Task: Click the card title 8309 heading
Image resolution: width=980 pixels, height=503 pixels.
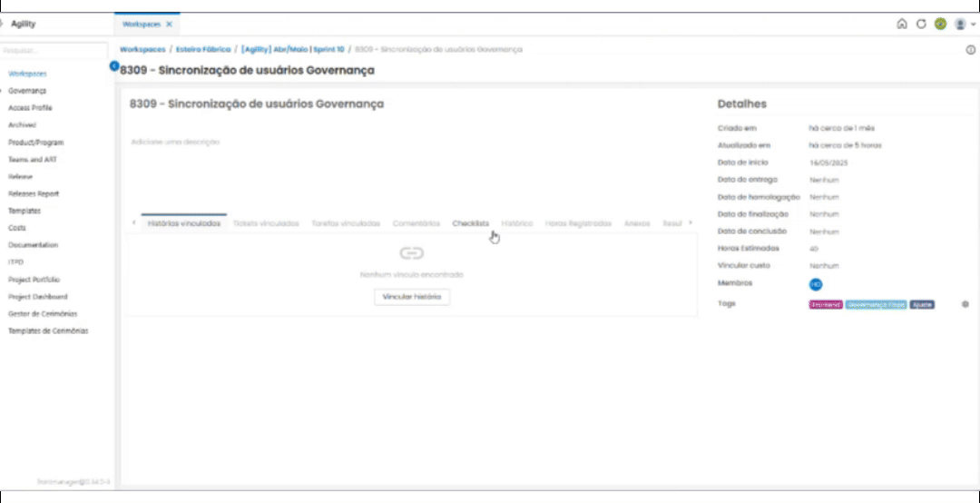Action: tap(256, 104)
